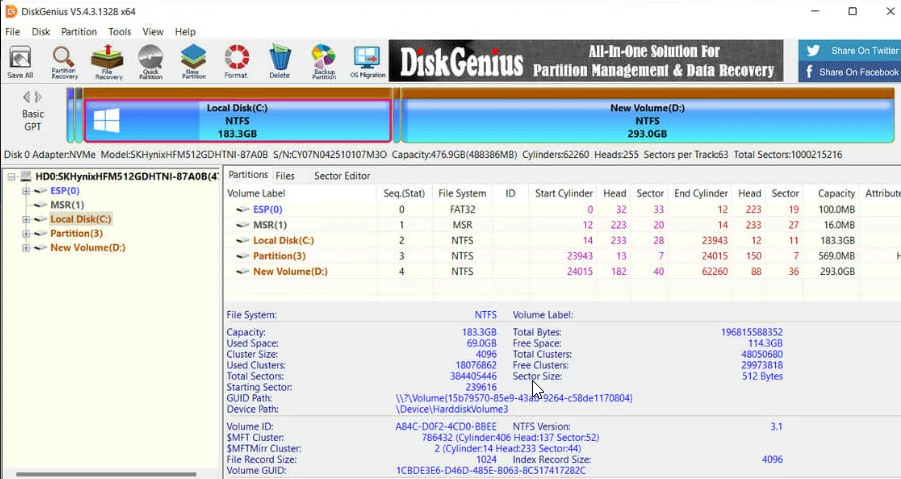Click drive icon beside Partition(3) in table
This screenshot has width=901, height=479.
[243, 256]
